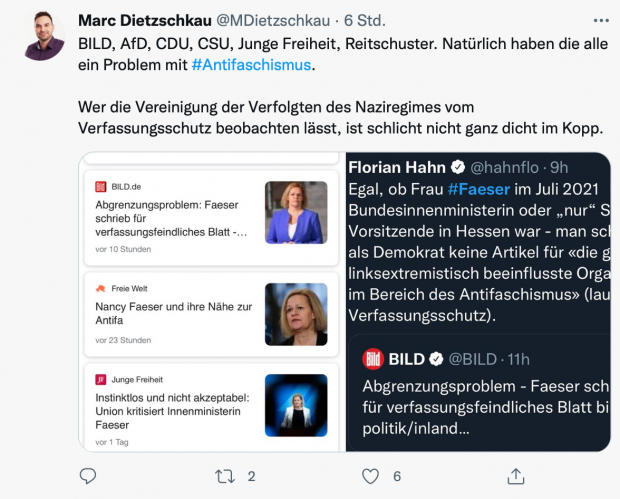This screenshot has height=499, width=620.
Task: Click the BILD.de source icon
Action: coord(100,187)
